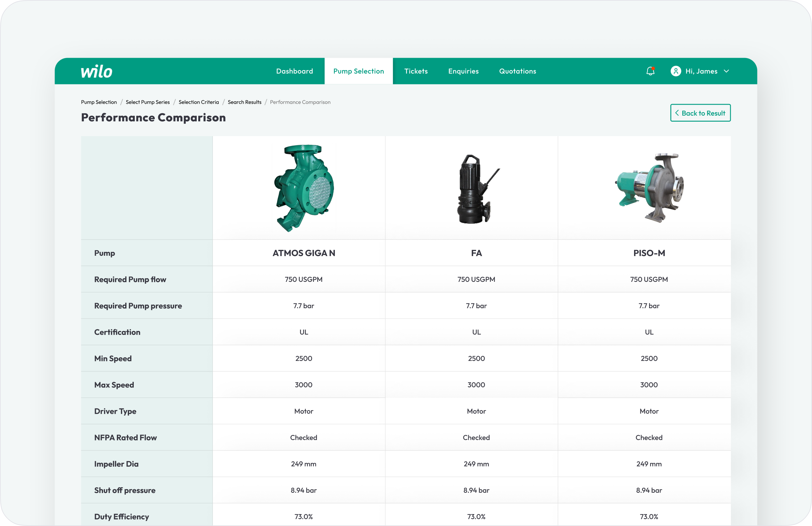Click the ATMOS GIGA N pump image
This screenshot has height=526, width=812.
tap(304, 188)
